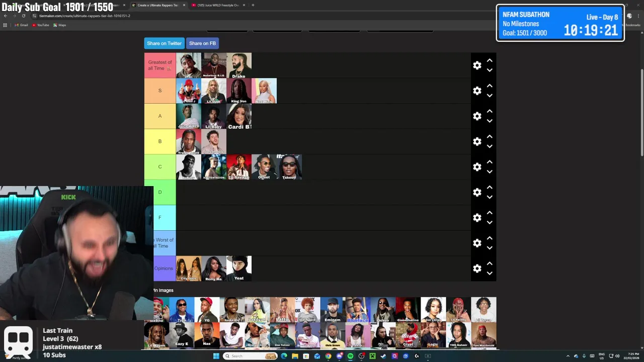Click Share on FB button
This screenshot has height=362, width=644.
point(202,43)
